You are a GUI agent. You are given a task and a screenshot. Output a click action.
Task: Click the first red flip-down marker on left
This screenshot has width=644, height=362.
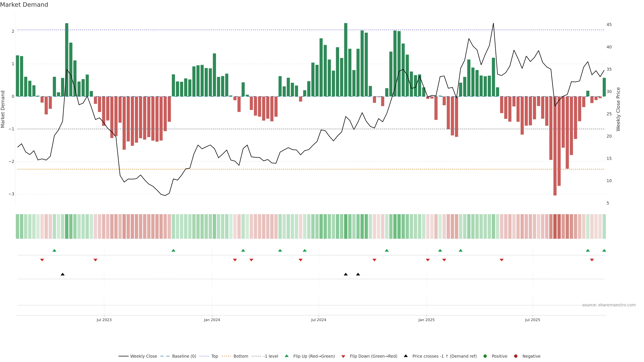pyautogui.click(x=42, y=260)
